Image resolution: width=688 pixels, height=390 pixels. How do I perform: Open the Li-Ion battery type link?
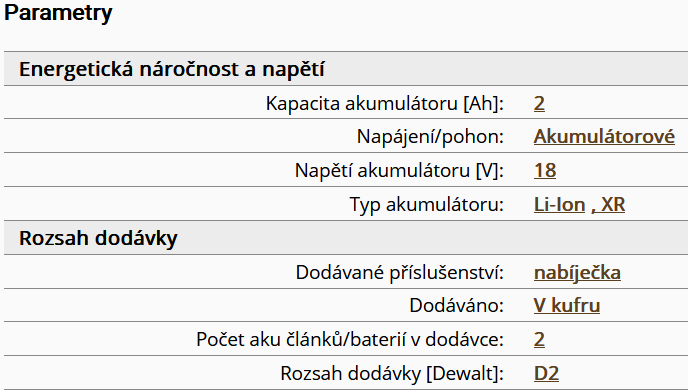click(559, 204)
